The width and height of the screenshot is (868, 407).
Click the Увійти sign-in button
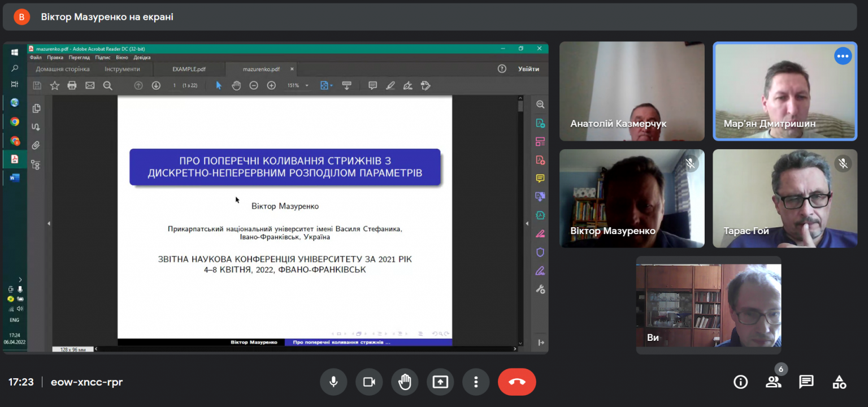(528, 69)
